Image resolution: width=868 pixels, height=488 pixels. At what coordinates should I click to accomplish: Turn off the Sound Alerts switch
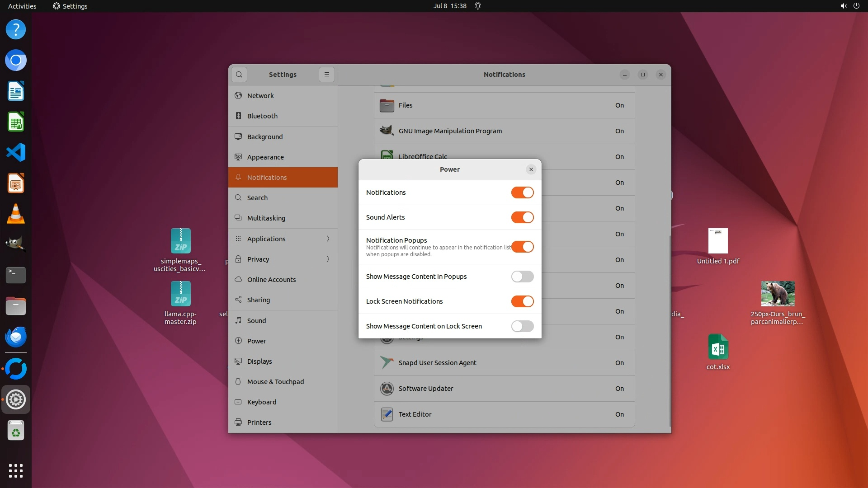522,217
